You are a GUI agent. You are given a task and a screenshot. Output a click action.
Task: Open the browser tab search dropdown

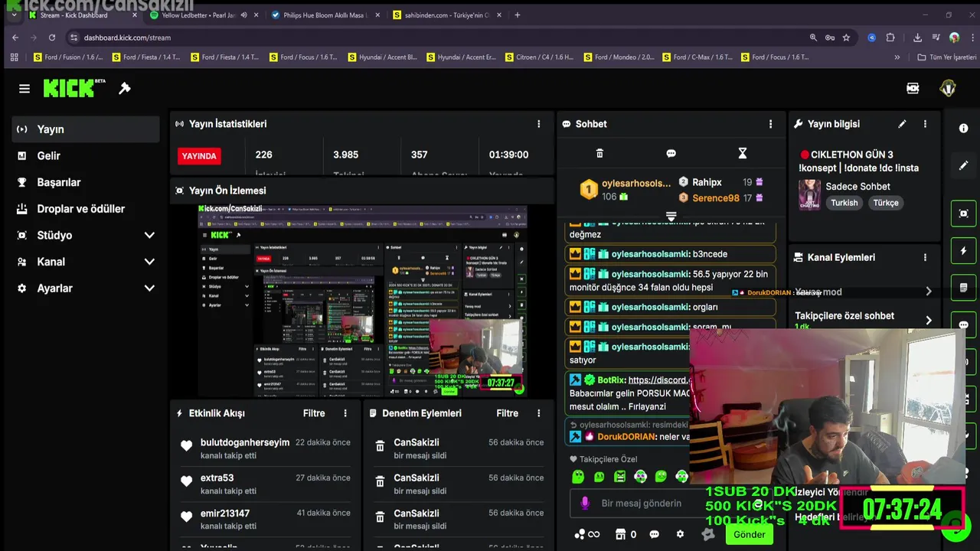point(14,15)
